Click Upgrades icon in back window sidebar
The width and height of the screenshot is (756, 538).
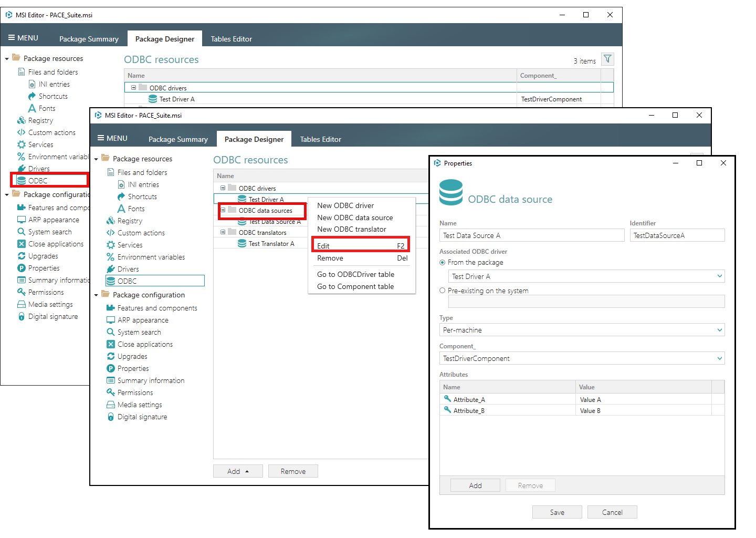(22, 256)
